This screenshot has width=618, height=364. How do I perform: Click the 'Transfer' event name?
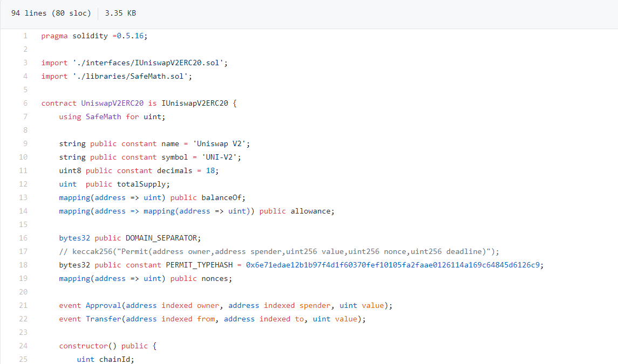103,319
